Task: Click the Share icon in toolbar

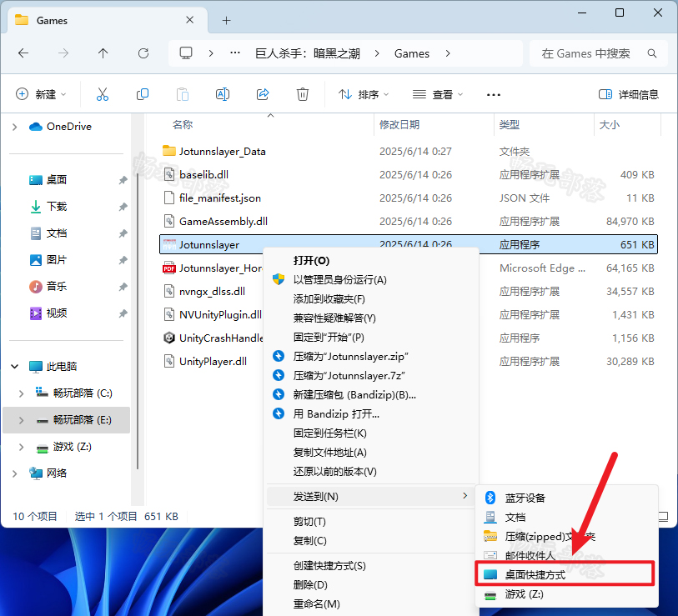Action: pyautogui.click(x=263, y=94)
